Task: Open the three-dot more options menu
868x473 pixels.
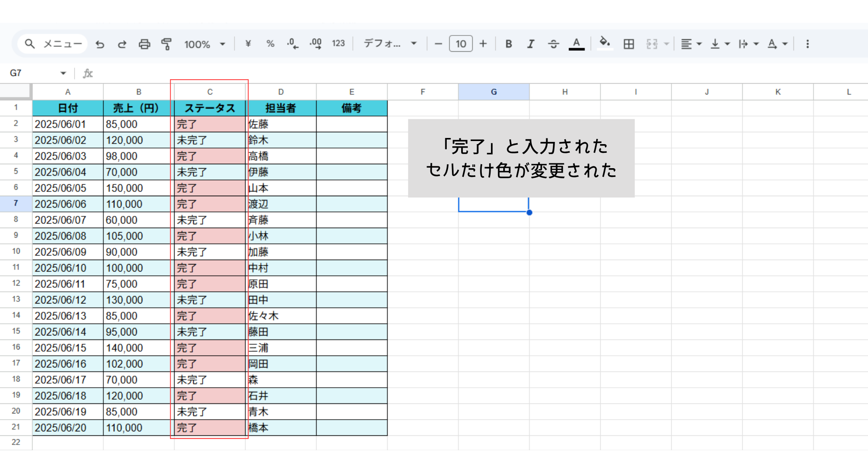Action: [808, 44]
